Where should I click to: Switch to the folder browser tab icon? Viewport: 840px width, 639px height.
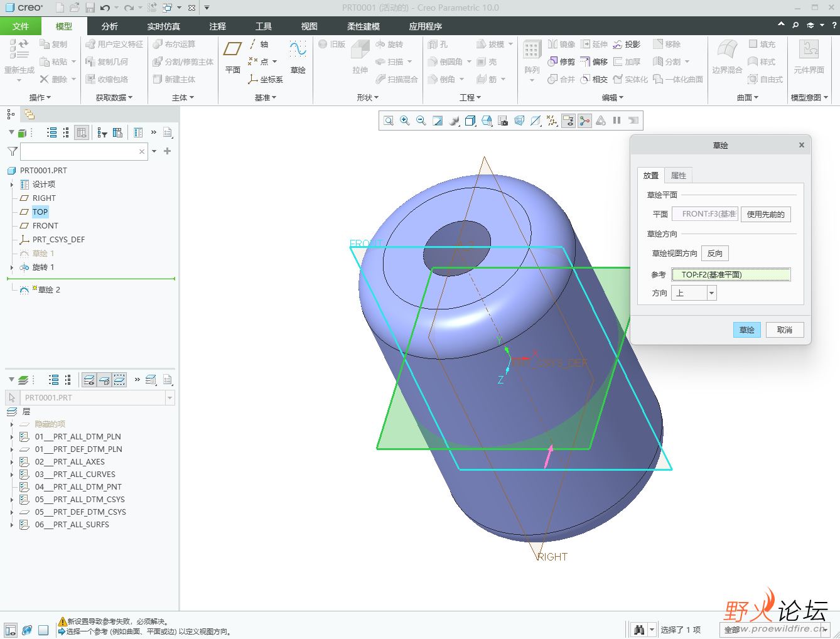pyautogui.click(x=29, y=114)
